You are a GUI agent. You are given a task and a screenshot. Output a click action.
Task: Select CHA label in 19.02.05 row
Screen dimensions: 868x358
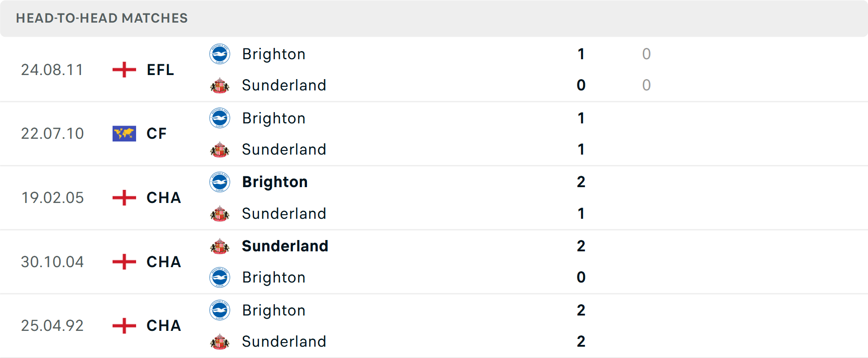[164, 198]
